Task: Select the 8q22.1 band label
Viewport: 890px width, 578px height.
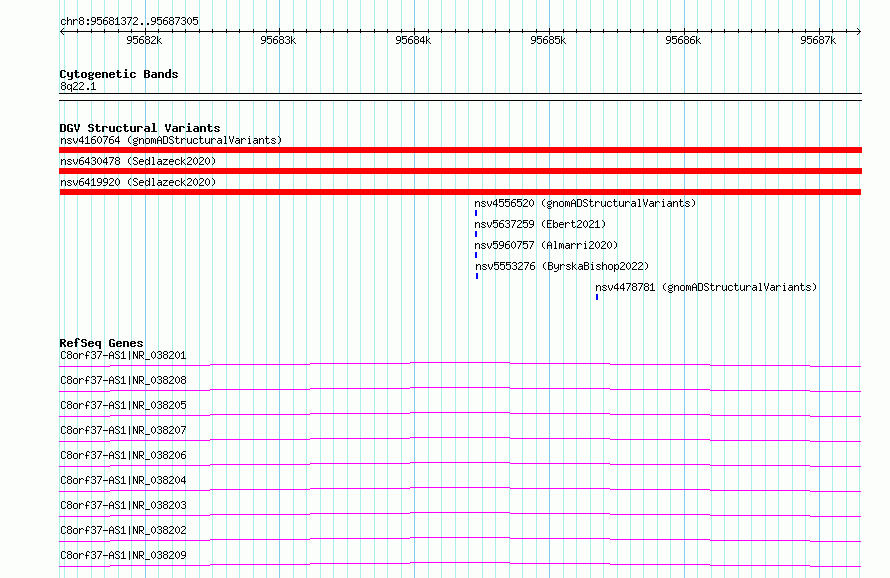Action: (78, 86)
